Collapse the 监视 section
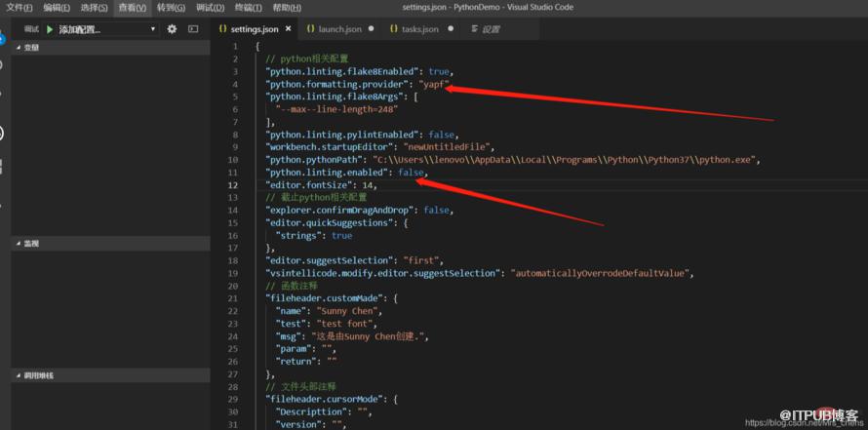Image resolution: width=868 pixels, height=430 pixels. (111, 244)
